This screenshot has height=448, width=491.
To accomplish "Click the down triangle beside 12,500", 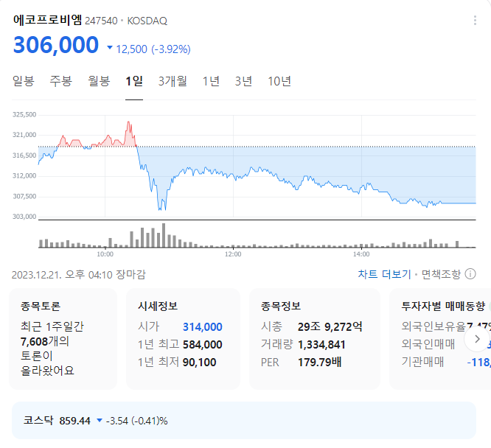I will 110,48.
